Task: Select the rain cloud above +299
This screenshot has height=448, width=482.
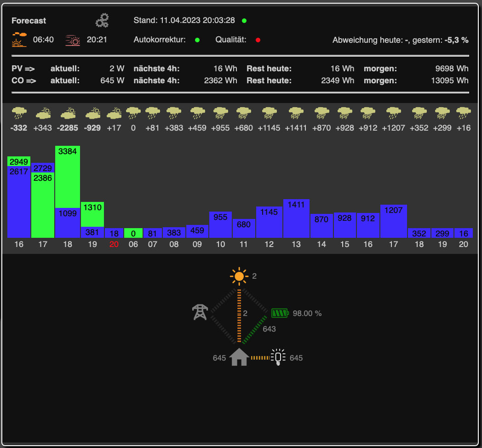Action: tap(442, 113)
